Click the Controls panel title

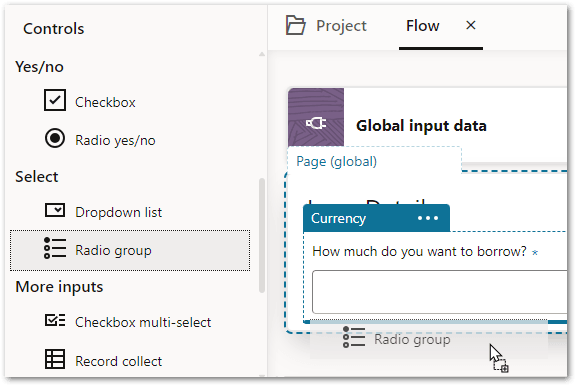[54, 29]
